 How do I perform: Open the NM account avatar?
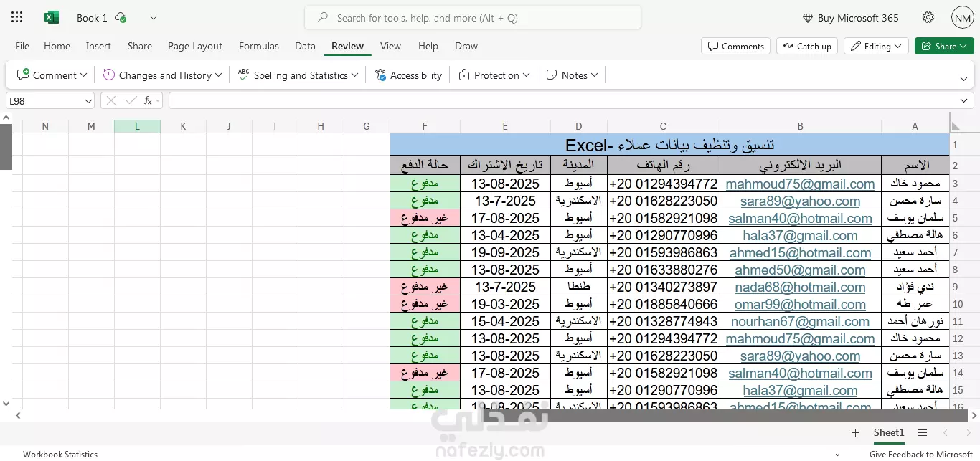(x=962, y=17)
